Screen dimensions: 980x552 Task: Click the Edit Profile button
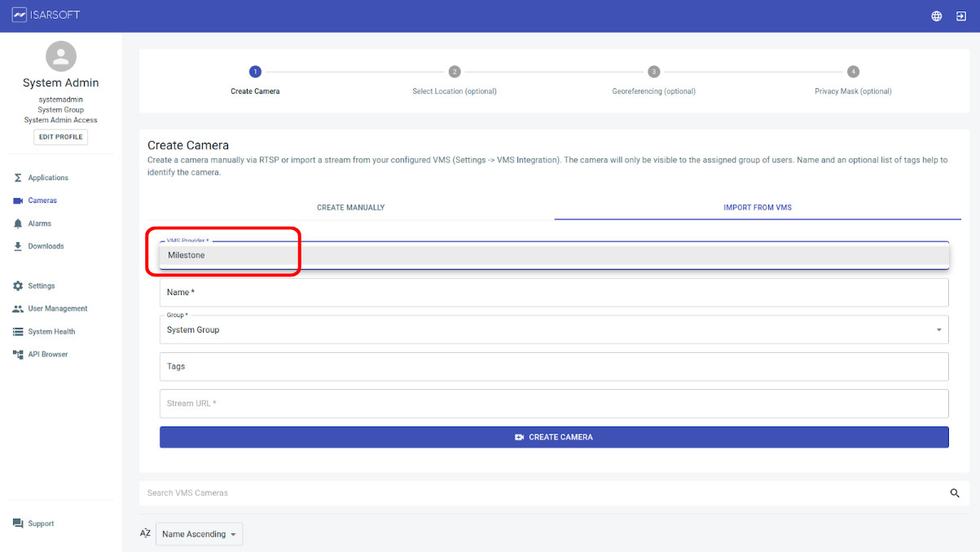point(60,136)
